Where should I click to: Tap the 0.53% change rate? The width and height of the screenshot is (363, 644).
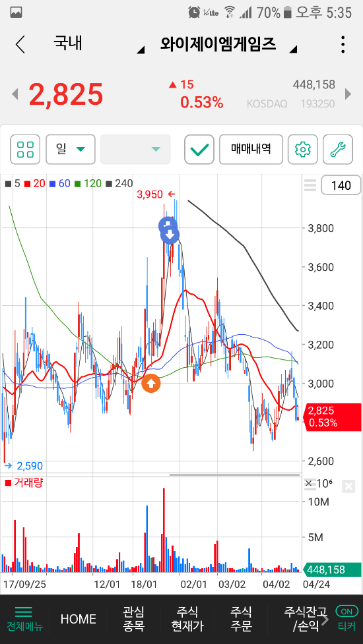(201, 102)
